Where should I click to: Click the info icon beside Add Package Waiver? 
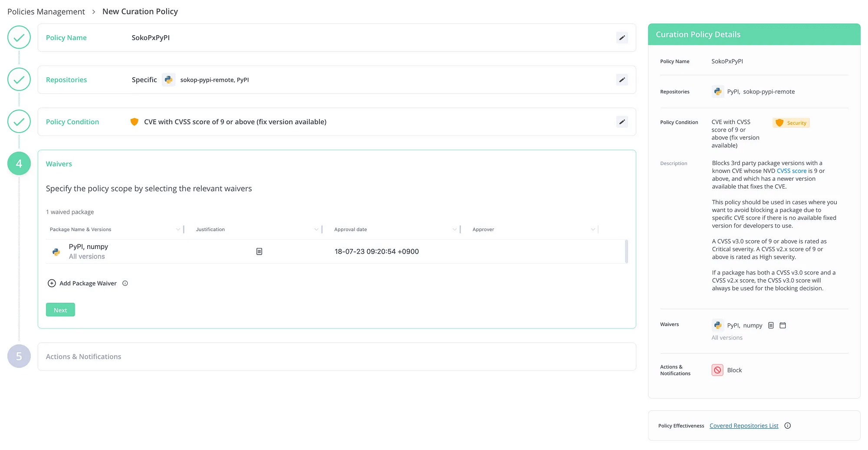coord(125,283)
